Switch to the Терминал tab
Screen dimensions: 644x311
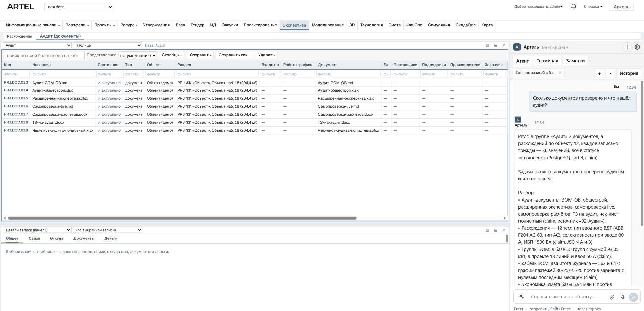[547, 61]
